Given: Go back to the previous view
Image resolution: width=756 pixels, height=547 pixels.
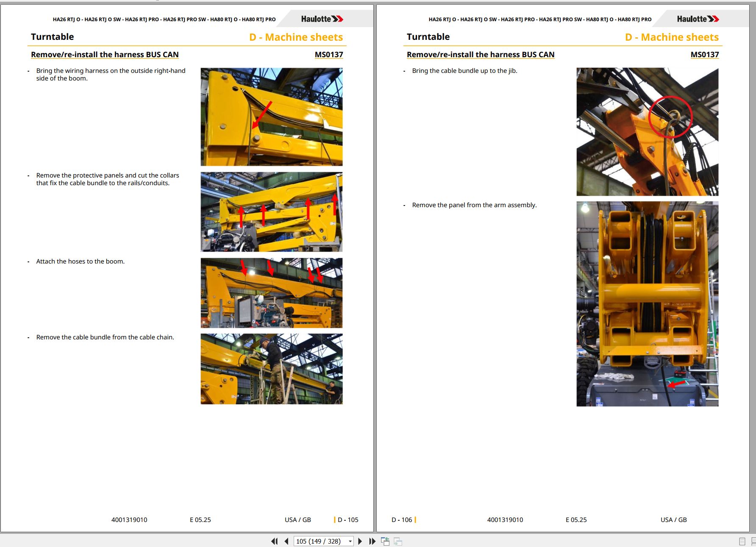Looking at the screenshot, I should [x=385, y=541].
